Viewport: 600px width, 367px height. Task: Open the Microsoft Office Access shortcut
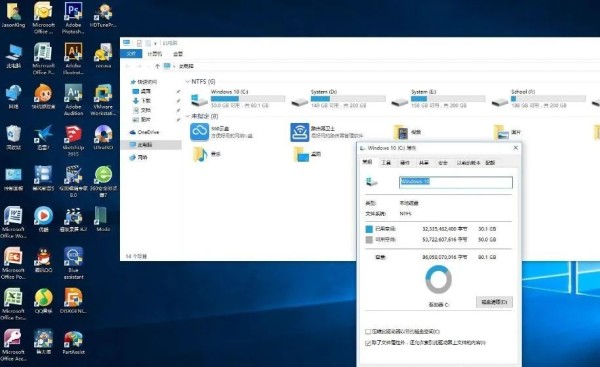pyautogui.click(x=13, y=345)
